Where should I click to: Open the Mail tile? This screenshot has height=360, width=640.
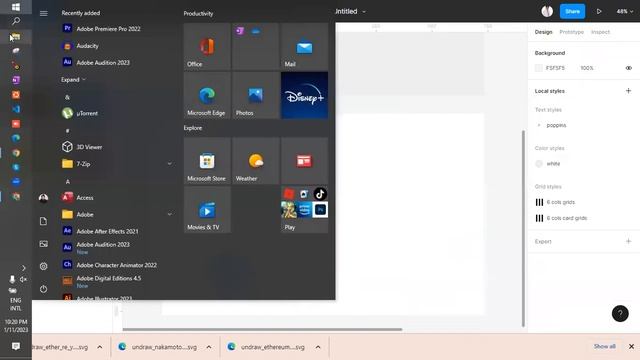click(x=304, y=47)
